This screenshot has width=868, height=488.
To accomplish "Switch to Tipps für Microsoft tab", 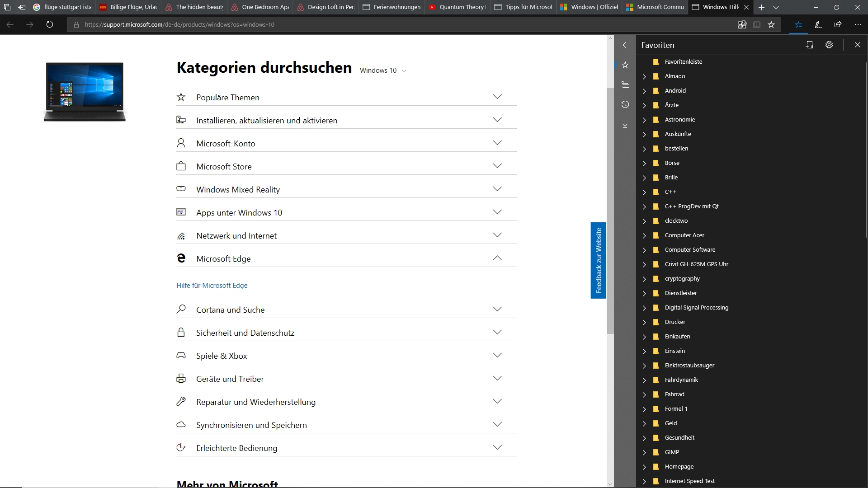I will click(x=524, y=7).
